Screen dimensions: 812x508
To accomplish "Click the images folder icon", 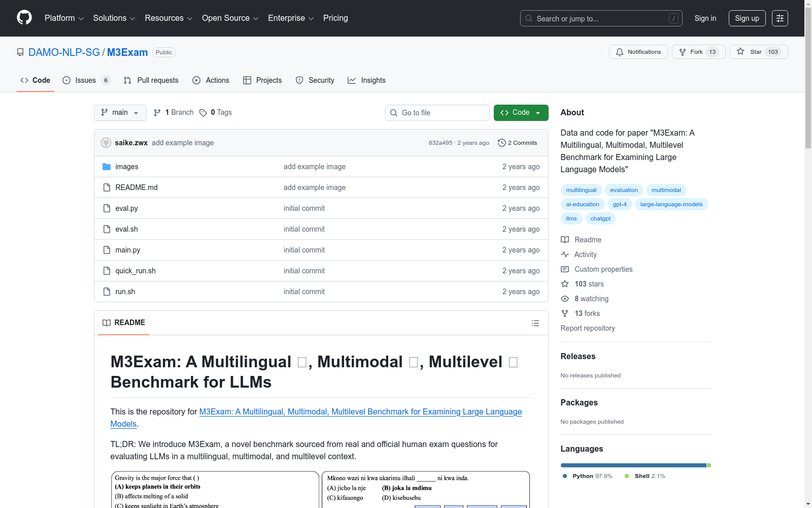I will (x=107, y=167).
